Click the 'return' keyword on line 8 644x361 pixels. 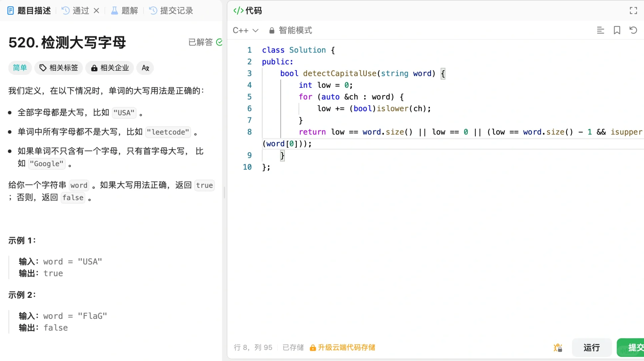312,132
